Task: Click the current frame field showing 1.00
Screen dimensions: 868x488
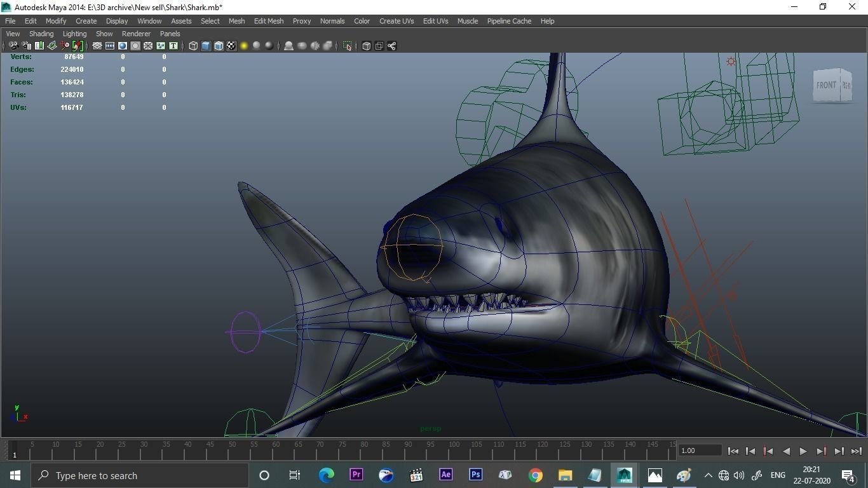Action: point(700,451)
